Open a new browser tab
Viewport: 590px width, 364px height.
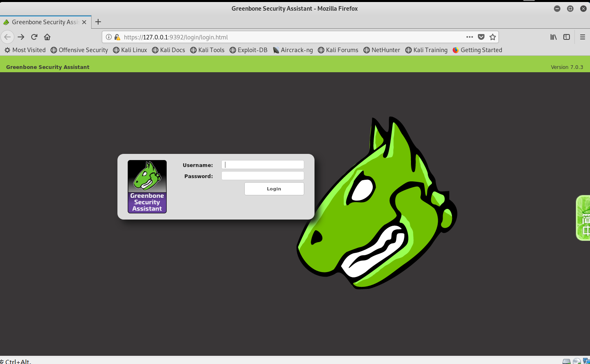[x=98, y=22]
